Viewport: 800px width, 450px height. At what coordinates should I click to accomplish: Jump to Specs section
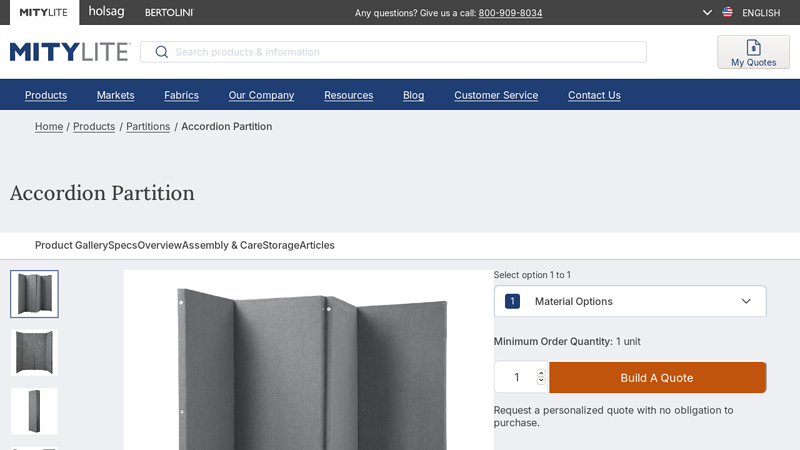(x=122, y=245)
